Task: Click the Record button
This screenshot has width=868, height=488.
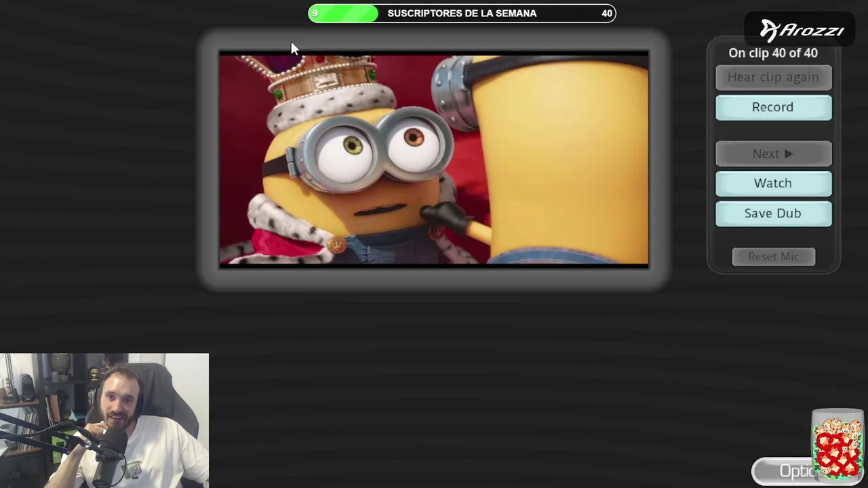Action: point(773,107)
